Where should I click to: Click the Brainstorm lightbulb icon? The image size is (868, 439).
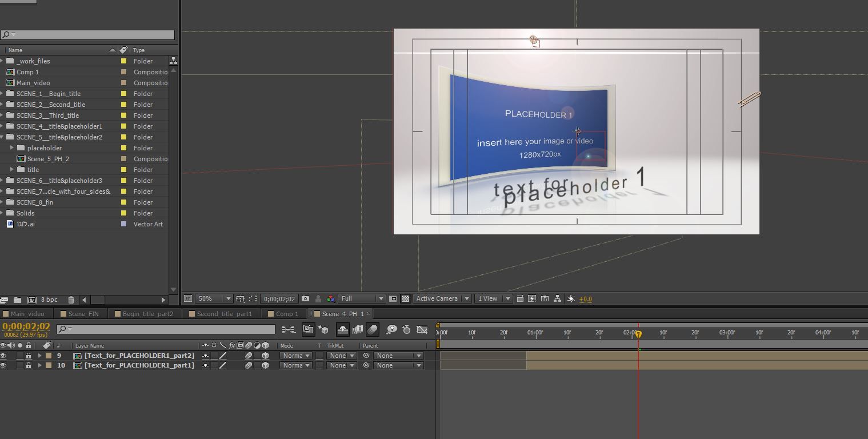[x=391, y=329]
